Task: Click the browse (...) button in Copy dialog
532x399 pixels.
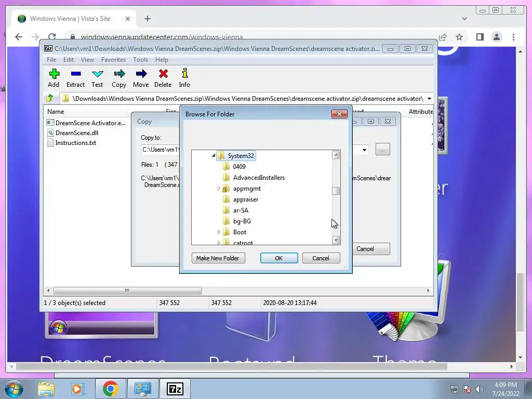Action: (x=383, y=149)
